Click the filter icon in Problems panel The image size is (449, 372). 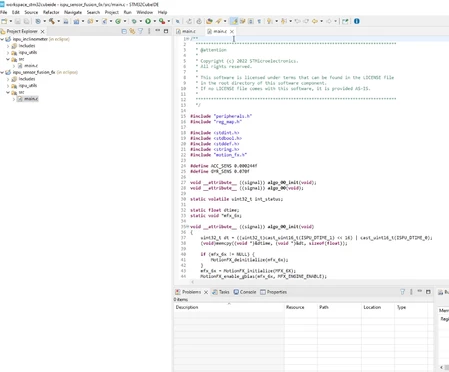[x=402, y=292]
